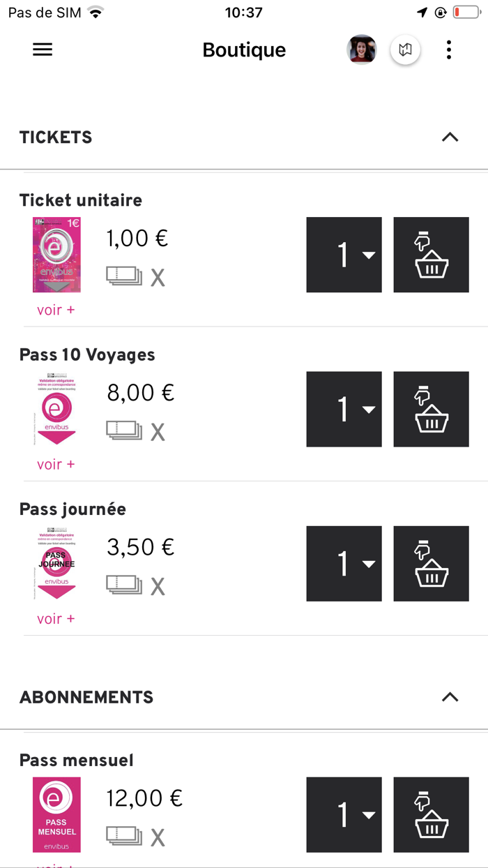Add Pass 10 Voyages to the basket
This screenshot has height=868, width=488.
tap(431, 409)
